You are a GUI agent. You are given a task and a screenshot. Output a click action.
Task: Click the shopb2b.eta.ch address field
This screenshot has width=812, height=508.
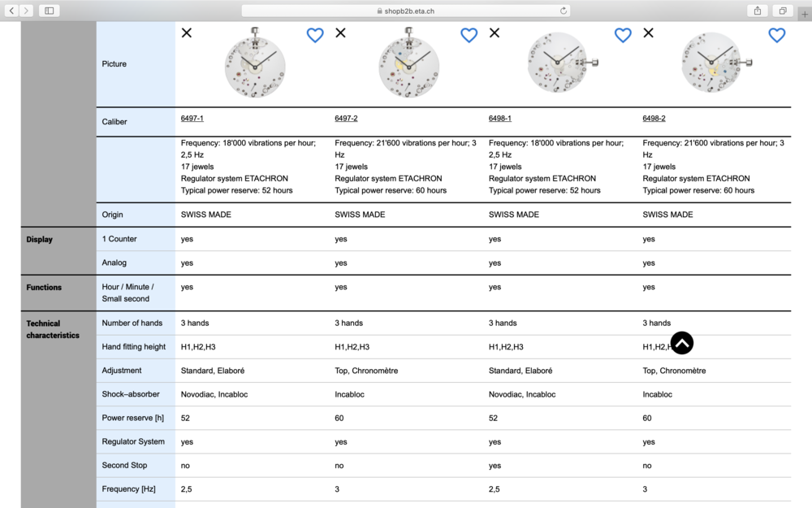[406, 11]
